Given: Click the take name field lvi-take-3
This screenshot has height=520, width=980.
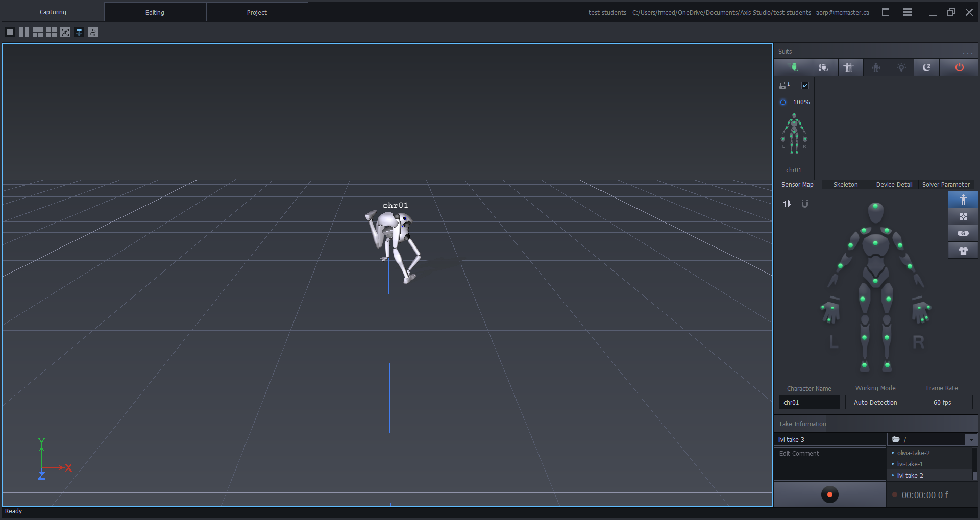Looking at the screenshot, I should pos(830,440).
